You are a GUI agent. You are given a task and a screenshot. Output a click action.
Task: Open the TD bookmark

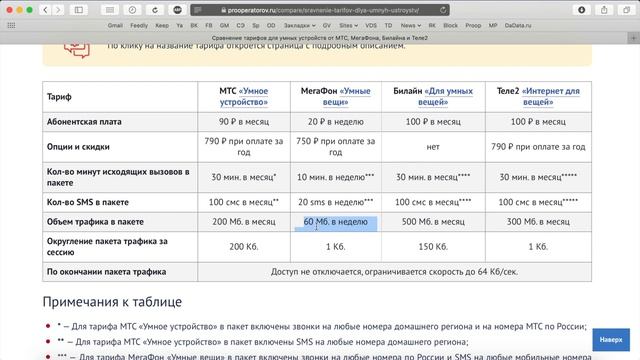tap(388, 25)
